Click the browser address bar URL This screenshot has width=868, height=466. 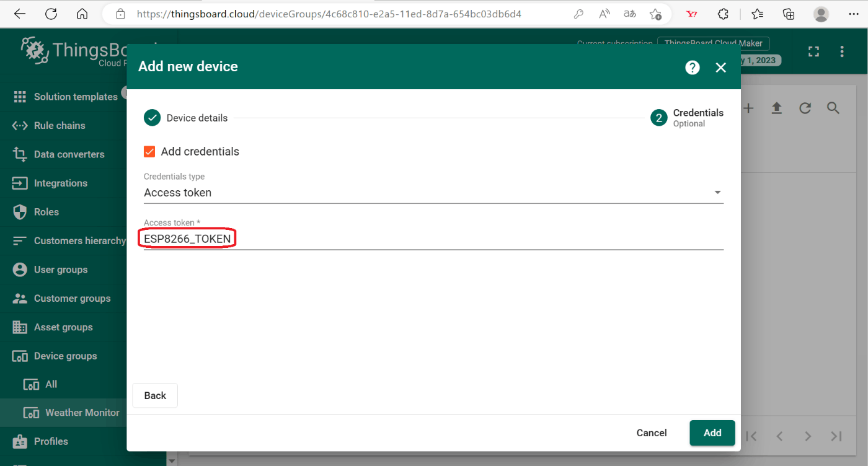329,14
